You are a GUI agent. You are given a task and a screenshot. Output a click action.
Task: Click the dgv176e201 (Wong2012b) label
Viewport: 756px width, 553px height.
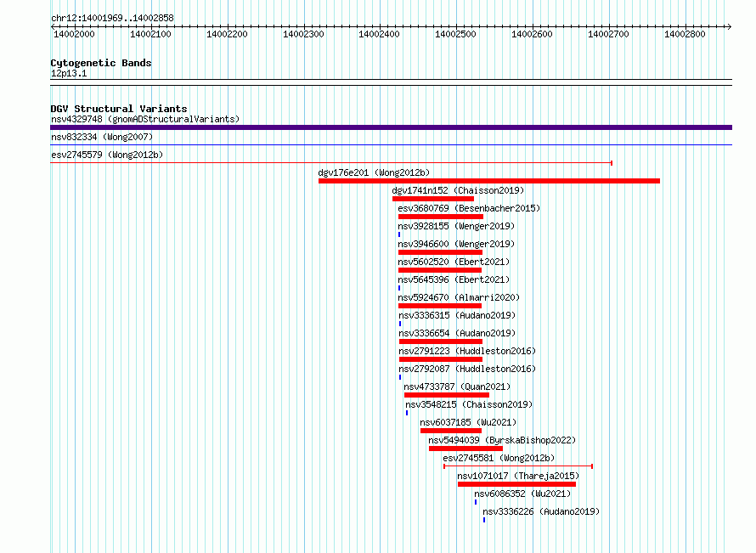pos(374,172)
